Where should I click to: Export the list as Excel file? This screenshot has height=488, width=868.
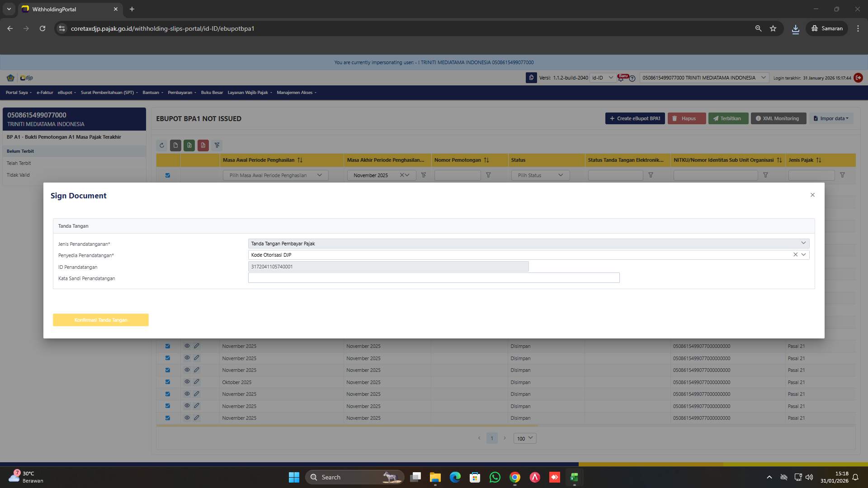[x=189, y=145]
